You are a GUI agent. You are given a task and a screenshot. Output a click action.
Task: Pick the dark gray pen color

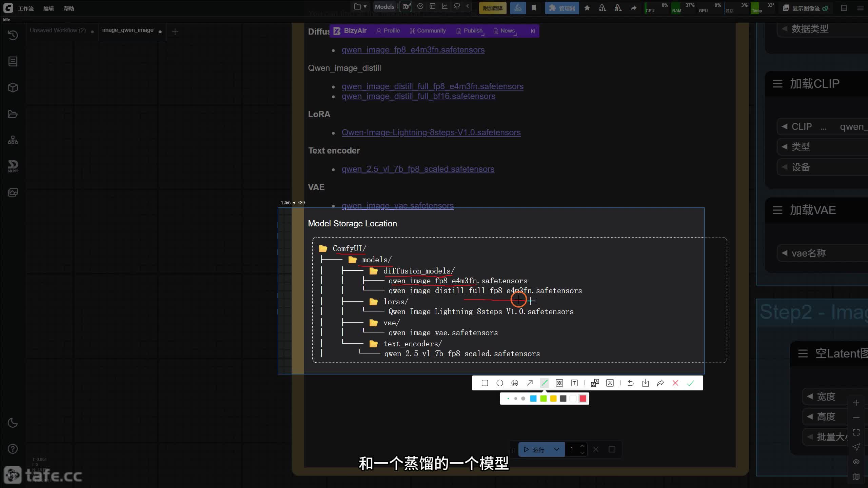(x=563, y=399)
